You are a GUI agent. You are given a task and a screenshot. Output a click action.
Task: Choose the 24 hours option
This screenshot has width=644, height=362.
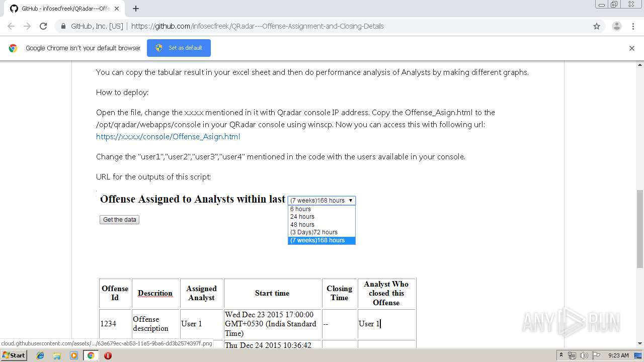321,217
